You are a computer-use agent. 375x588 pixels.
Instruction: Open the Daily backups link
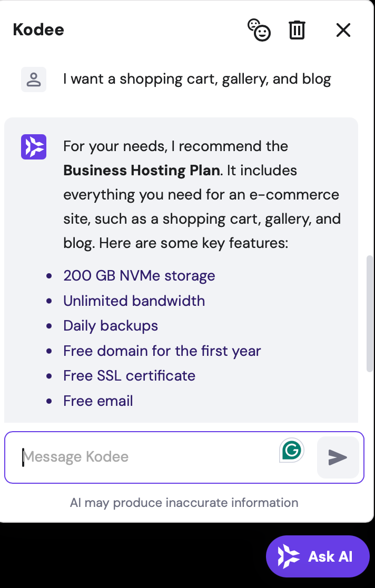pyautogui.click(x=110, y=325)
